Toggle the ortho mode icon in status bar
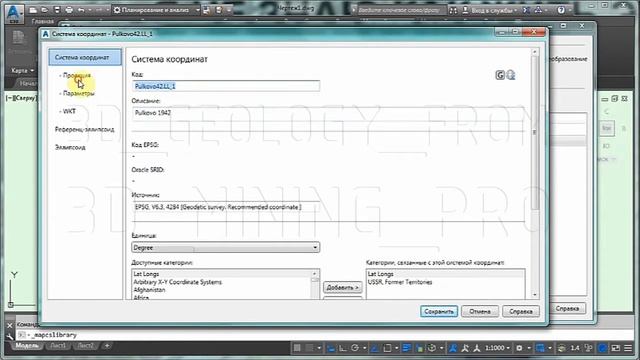This screenshot has height=360, width=640. [343, 348]
